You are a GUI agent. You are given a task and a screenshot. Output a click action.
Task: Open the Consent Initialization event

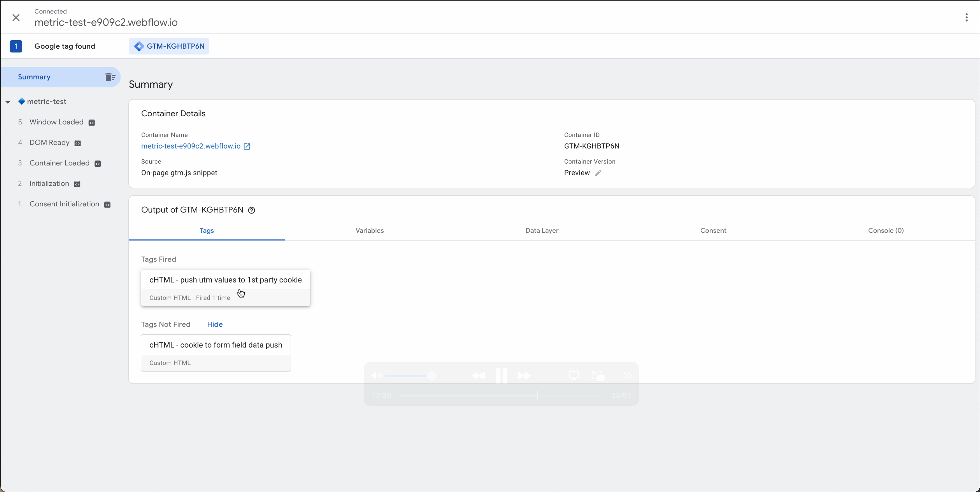pyautogui.click(x=64, y=204)
